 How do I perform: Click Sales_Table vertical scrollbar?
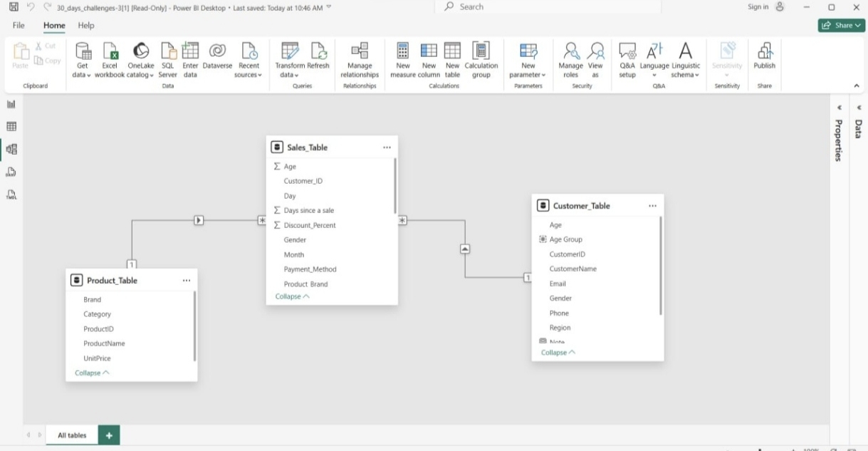(395, 185)
